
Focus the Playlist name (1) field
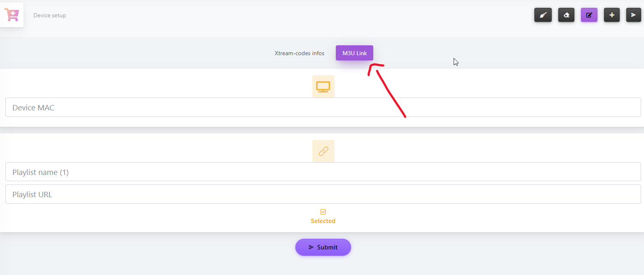(x=323, y=172)
